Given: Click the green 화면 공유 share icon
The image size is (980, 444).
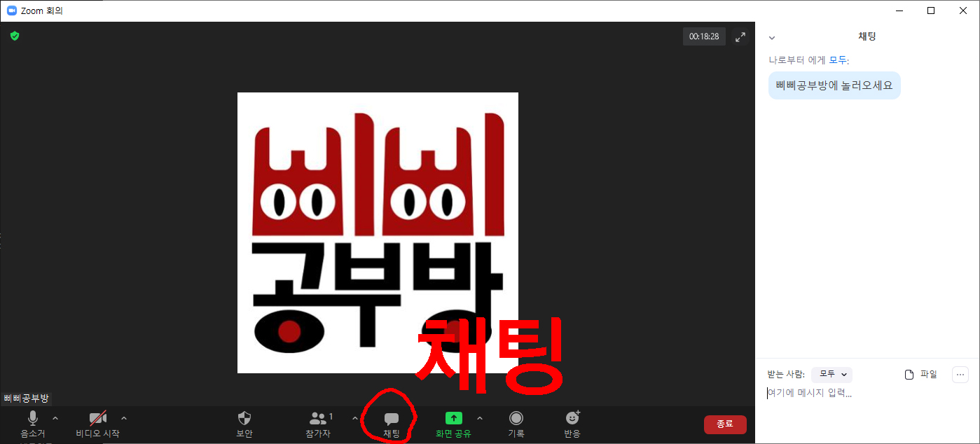Looking at the screenshot, I should 453,418.
